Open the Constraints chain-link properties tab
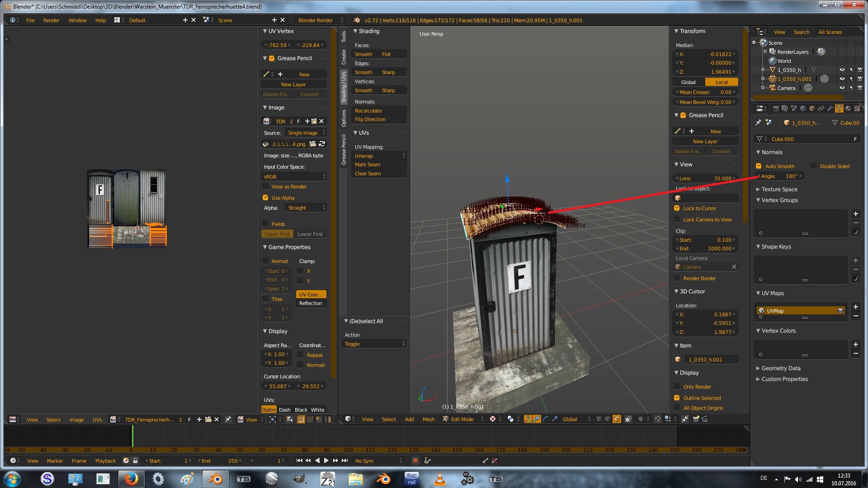The width and height of the screenshot is (868, 488). pyautogui.click(x=821, y=108)
